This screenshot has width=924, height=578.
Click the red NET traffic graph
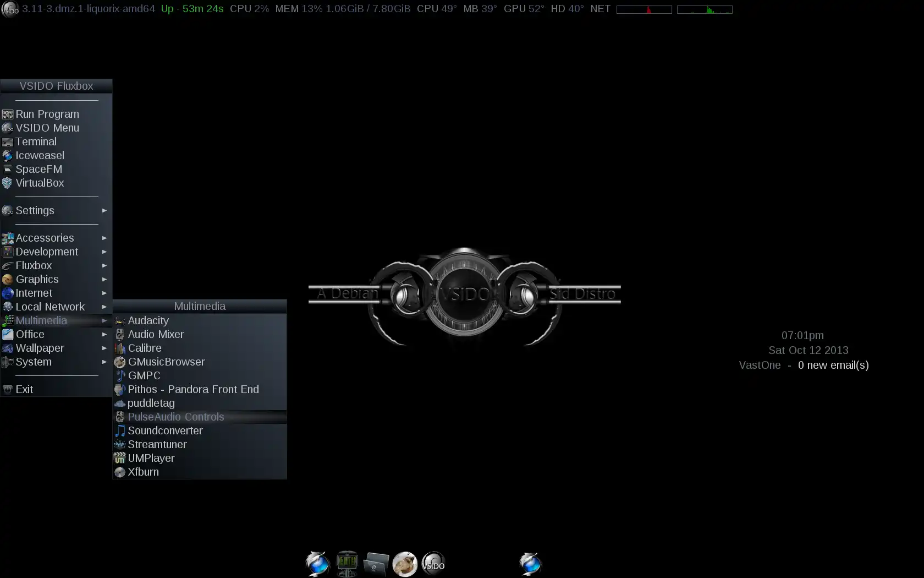[644, 9]
